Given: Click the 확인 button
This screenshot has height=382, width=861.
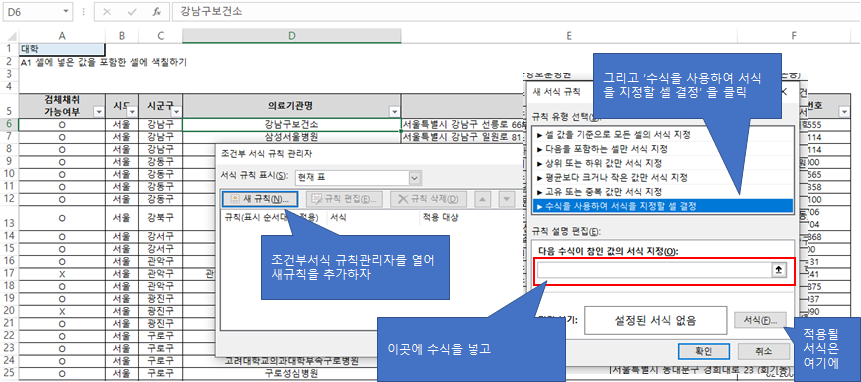Looking at the screenshot, I should pyautogui.click(x=703, y=351).
